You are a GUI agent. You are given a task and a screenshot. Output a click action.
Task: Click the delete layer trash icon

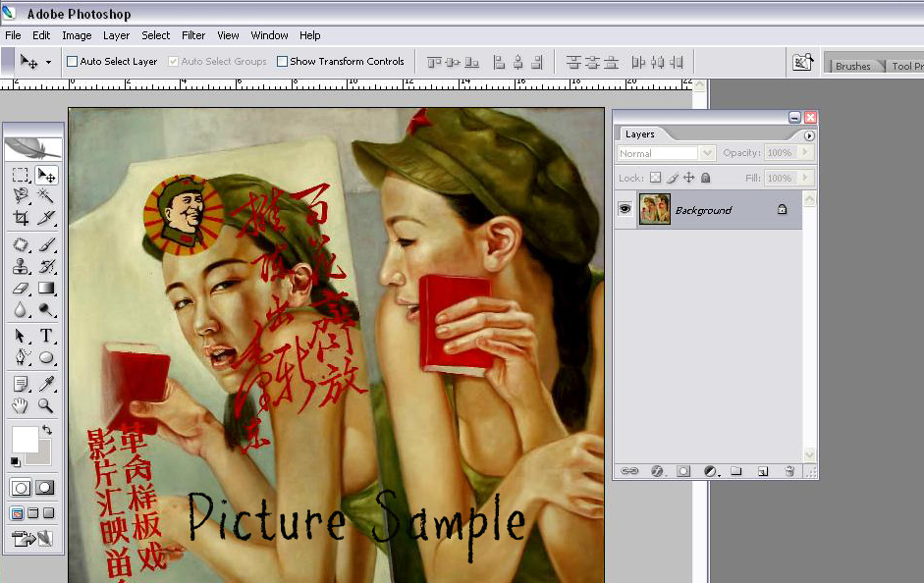pyautogui.click(x=789, y=471)
